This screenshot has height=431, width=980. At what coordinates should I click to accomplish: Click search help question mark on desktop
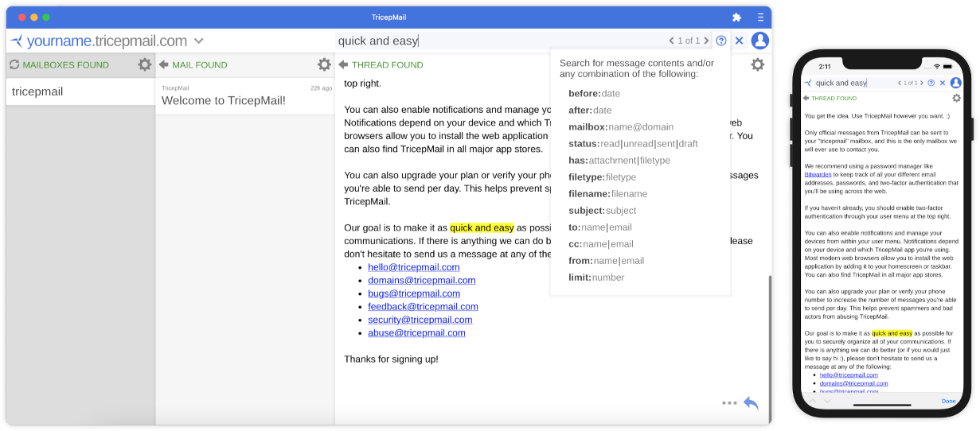click(x=721, y=41)
